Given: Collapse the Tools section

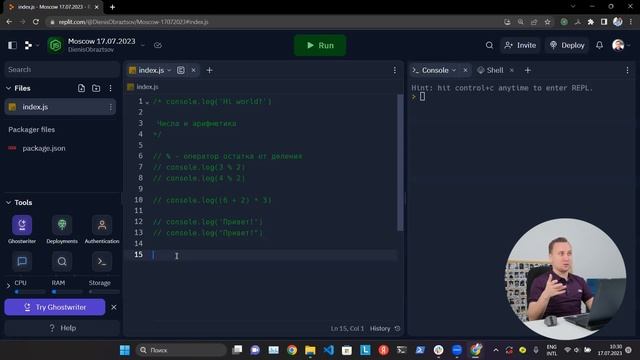Looking at the screenshot, I should [8, 202].
